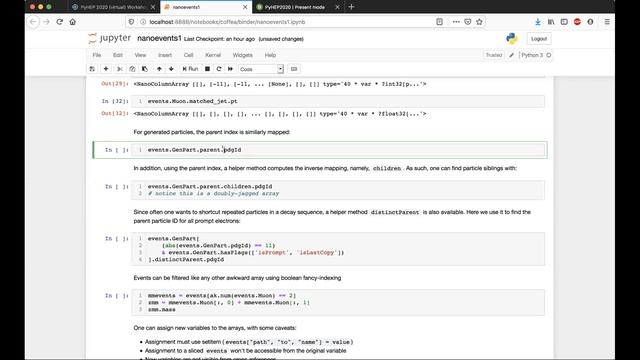Open page actions three-dots menu
Viewport: 640px width, 360px height.
(456, 22)
